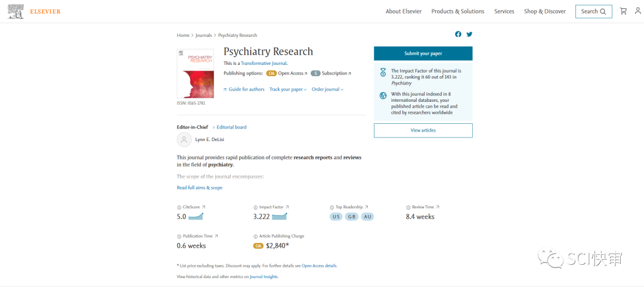
Task: Open the Search box in header
Action: [593, 11]
